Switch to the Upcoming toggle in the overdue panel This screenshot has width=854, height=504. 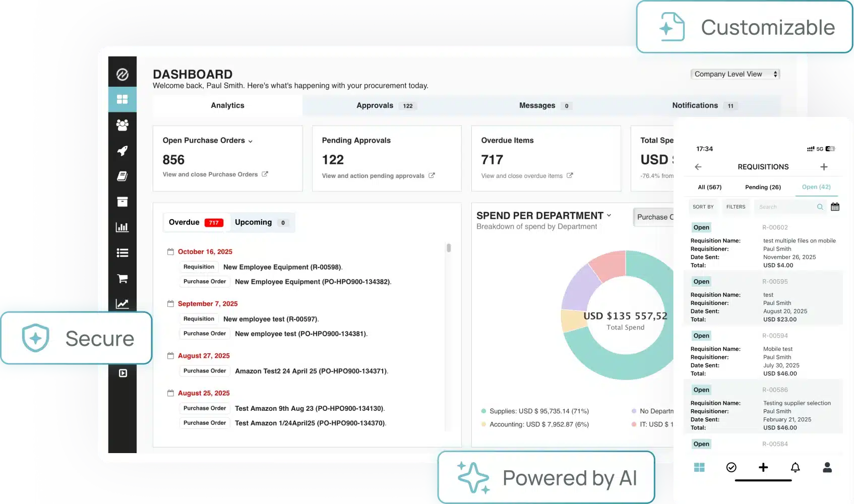(x=254, y=222)
